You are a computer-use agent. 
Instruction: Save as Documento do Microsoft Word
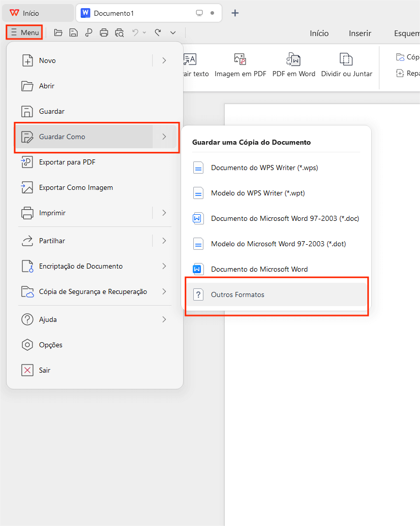click(276, 270)
